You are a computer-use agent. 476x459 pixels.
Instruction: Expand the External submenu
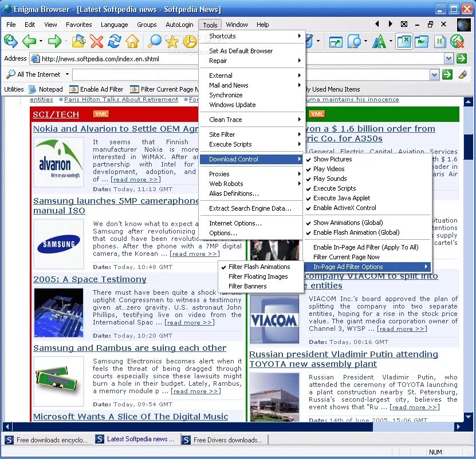(252, 76)
